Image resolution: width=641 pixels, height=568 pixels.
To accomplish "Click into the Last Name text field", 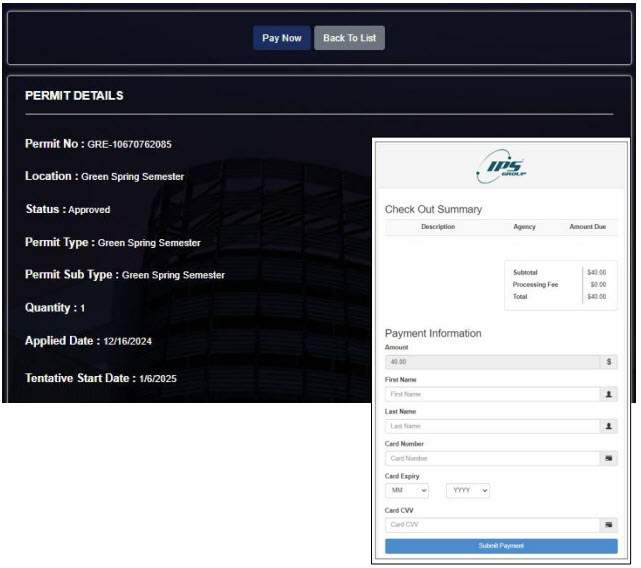I will point(492,426).
